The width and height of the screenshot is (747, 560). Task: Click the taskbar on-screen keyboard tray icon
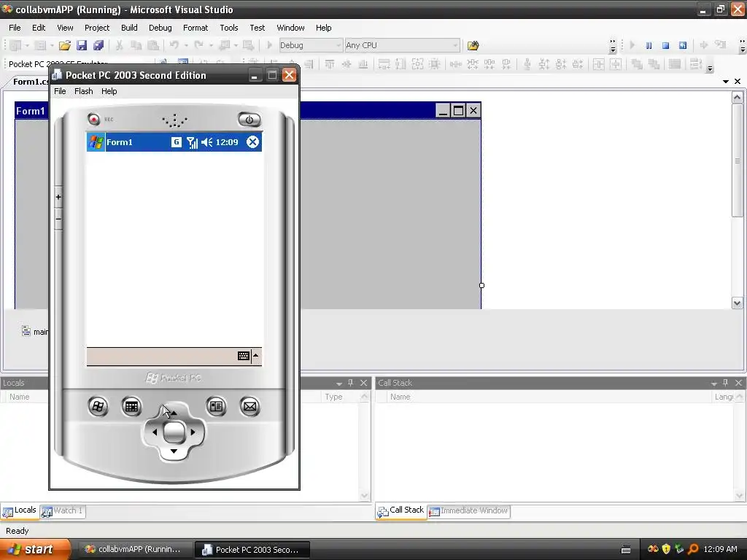626,550
